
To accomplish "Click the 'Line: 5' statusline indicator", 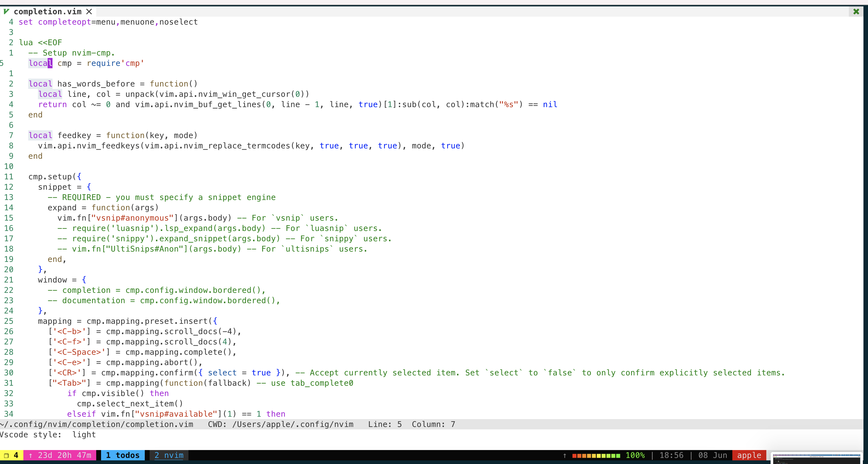I will coord(385,424).
